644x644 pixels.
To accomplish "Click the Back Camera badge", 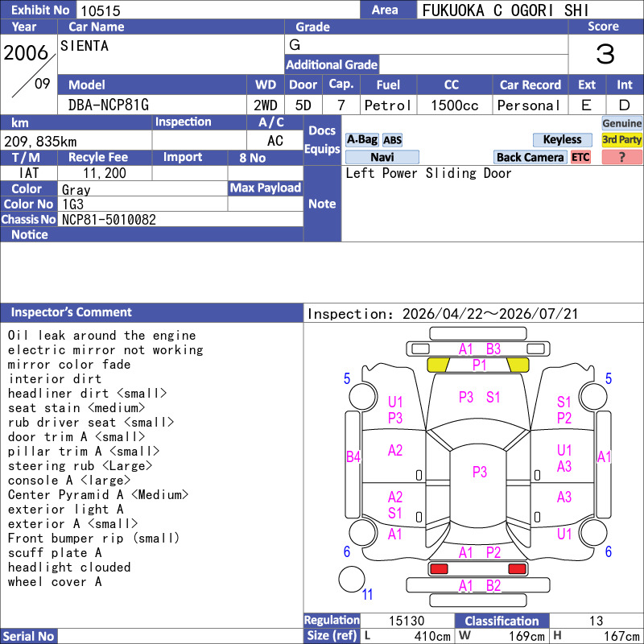I will coord(530,157).
